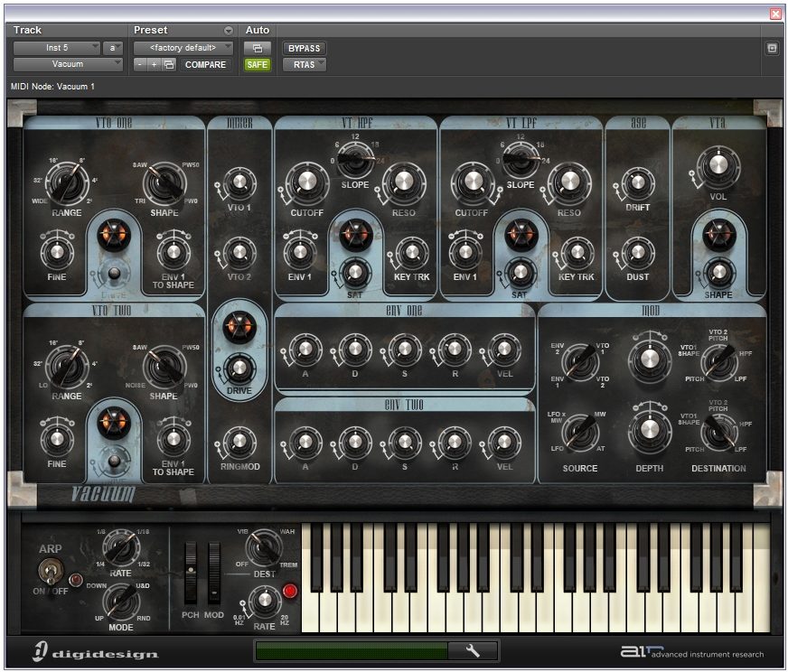
Task: Click the VTO One Env 1 to Shape knob
Action: tap(173, 252)
